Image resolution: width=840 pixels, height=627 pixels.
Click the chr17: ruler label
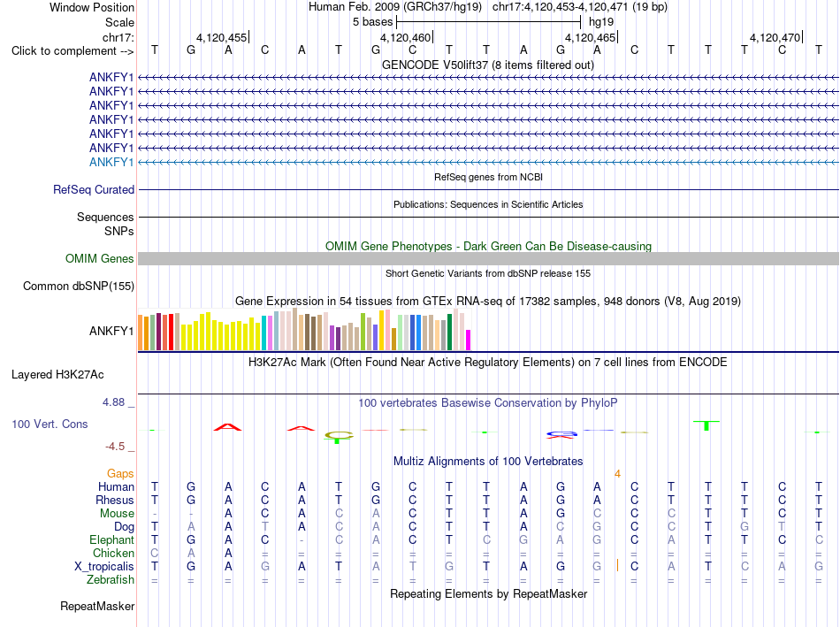click(x=118, y=37)
